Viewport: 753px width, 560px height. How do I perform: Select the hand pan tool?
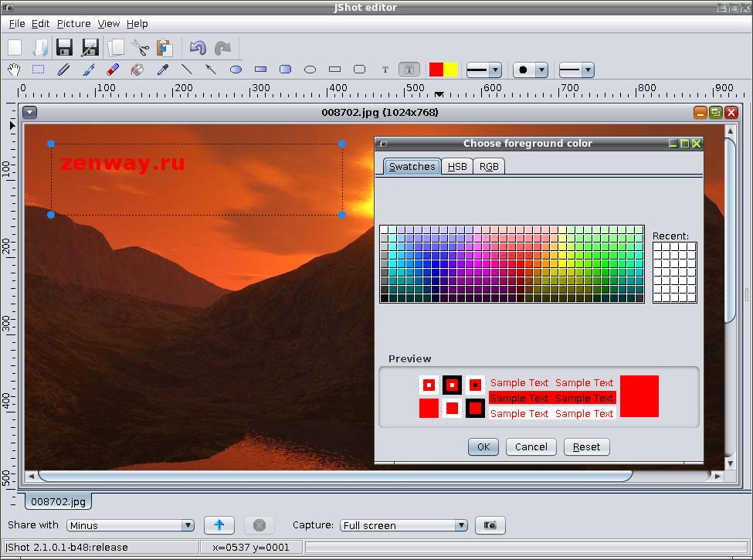point(14,70)
